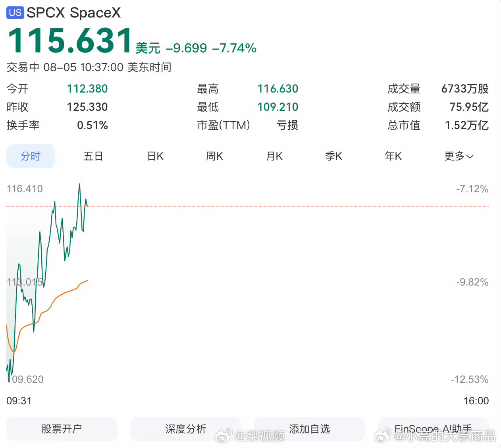Click the 09:31 start time label
The height and width of the screenshot is (448, 501).
click(19, 401)
